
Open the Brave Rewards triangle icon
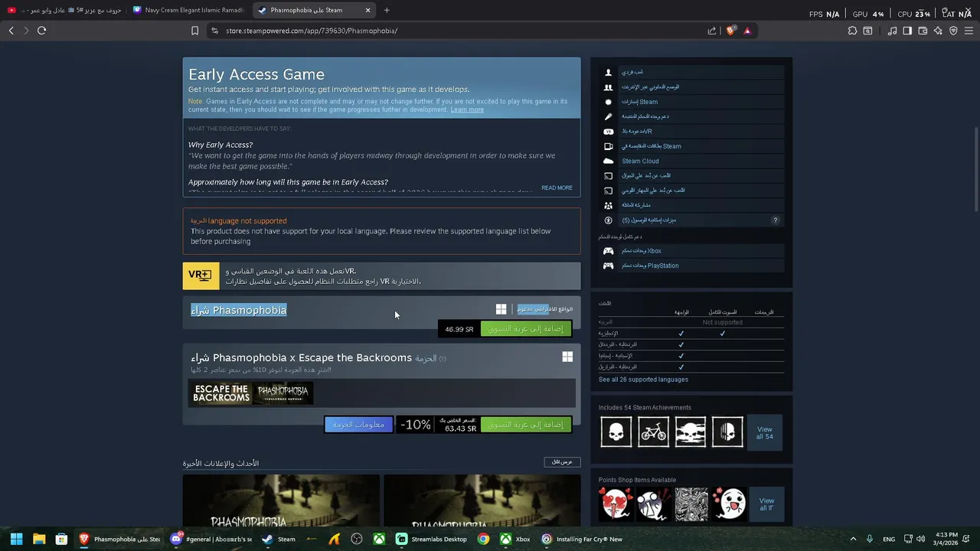pyautogui.click(x=747, y=31)
